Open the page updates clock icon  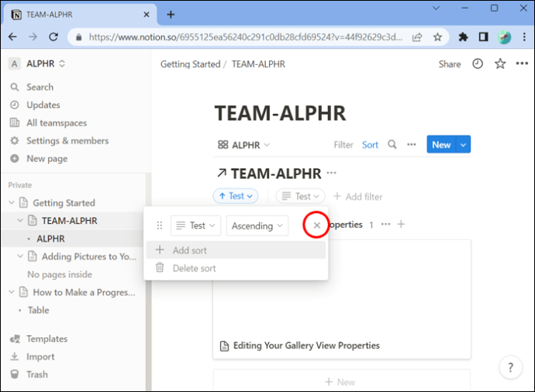click(x=478, y=64)
